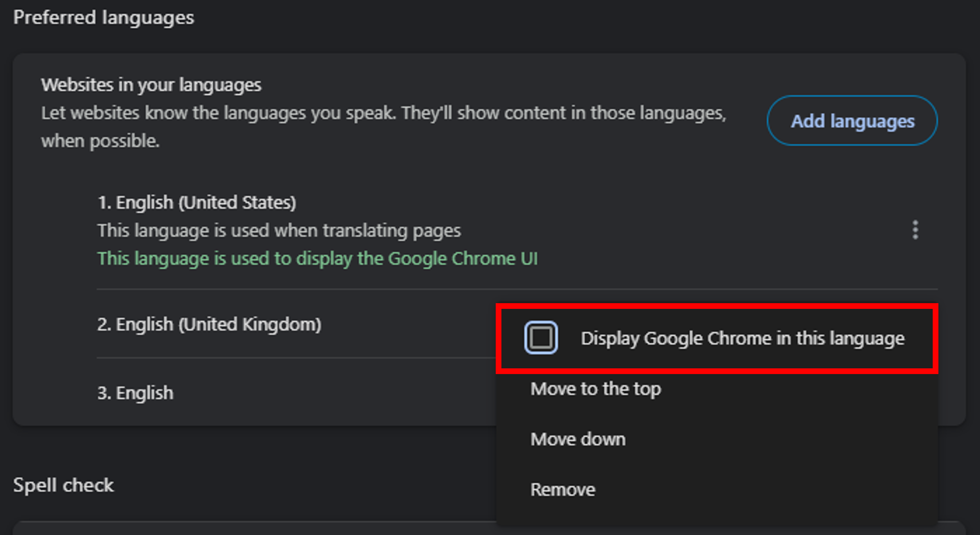Click the Preferred languages section title
980x535 pixels.
coord(104,18)
